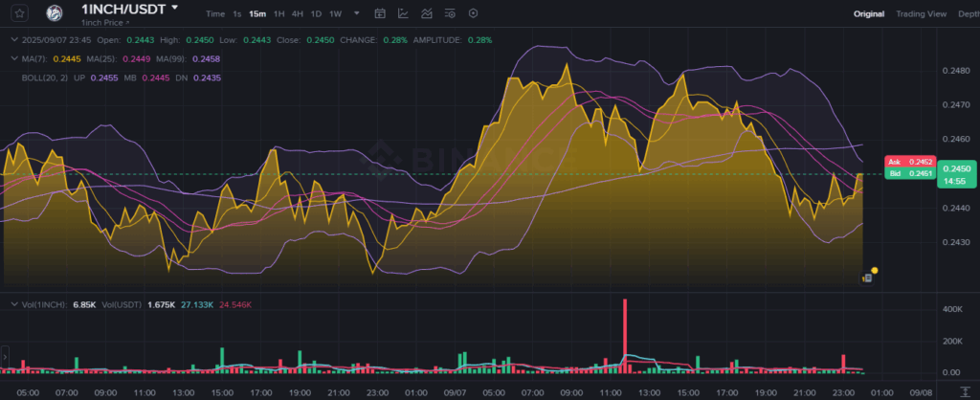Select the 1W time interval
The image size is (980, 400).
[335, 14]
